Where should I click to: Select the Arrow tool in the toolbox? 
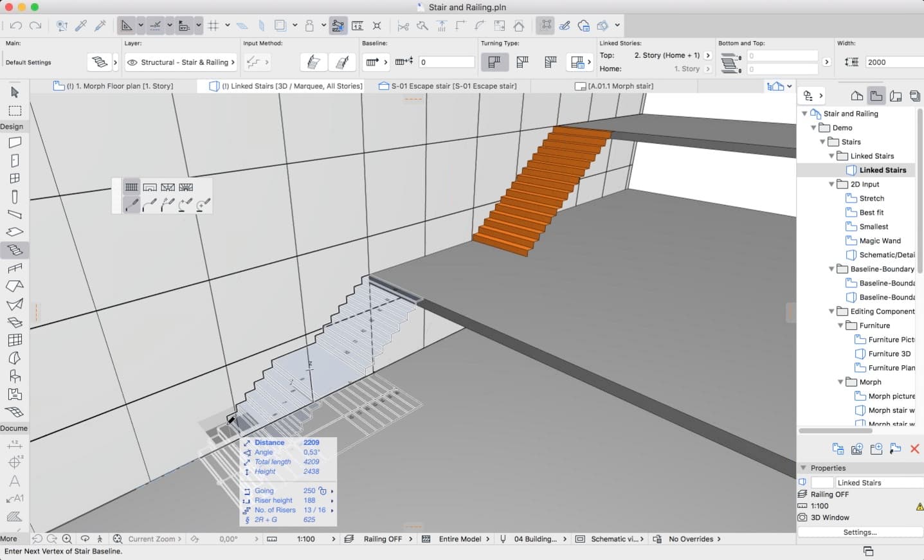[x=15, y=93]
